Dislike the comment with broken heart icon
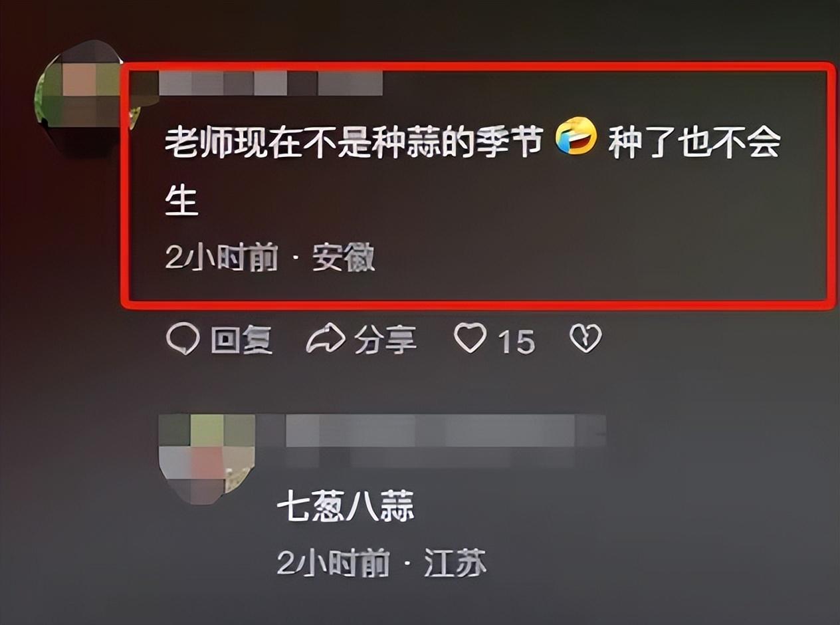Screen dimensions: 840x625 (586, 339)
